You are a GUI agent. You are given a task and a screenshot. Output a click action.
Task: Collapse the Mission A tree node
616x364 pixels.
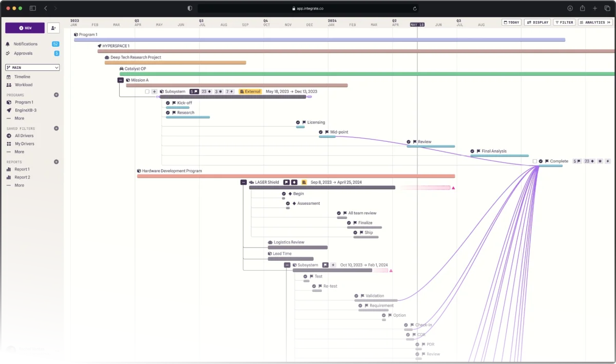[x=121, y=80]
